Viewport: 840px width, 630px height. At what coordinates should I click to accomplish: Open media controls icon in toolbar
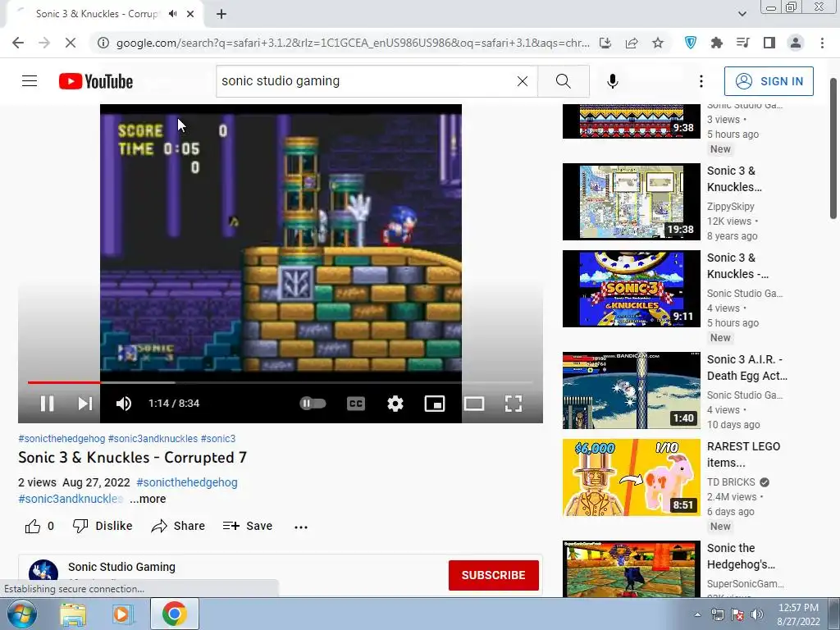(x=743, y=43)
